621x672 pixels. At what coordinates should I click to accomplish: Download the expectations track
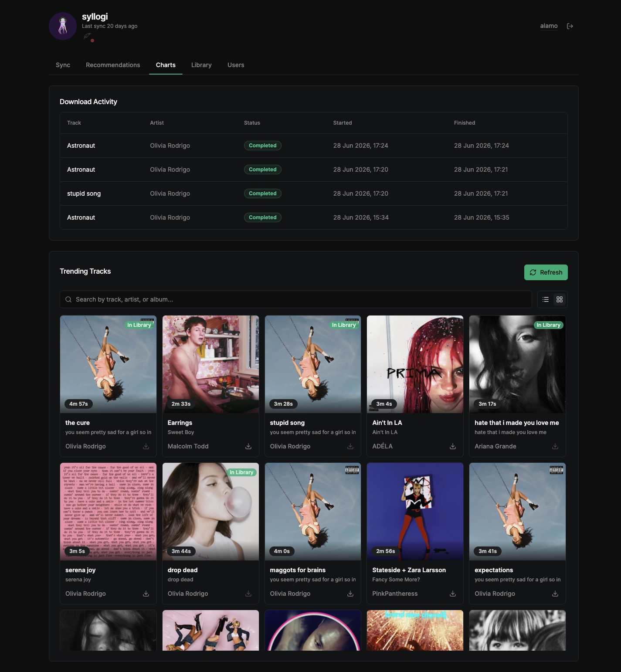(555, 594)
